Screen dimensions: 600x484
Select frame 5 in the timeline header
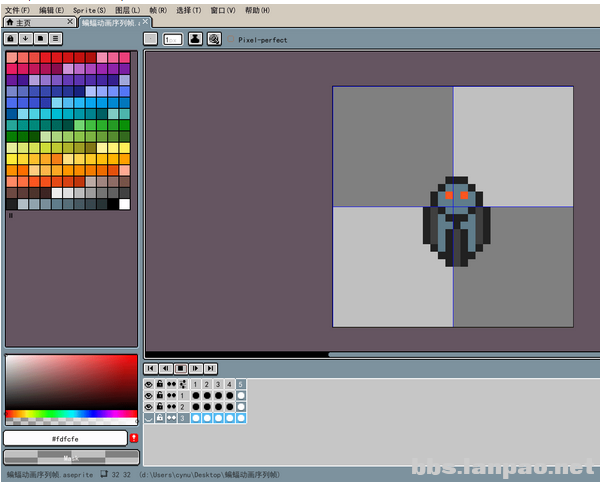pyautogui.click(x=241, y=384)
